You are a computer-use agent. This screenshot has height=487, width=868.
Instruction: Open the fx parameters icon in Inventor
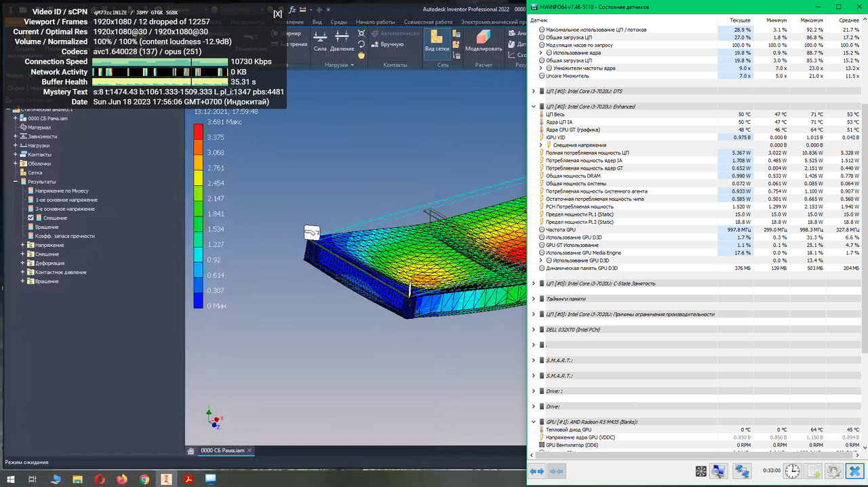coord(292,9)
